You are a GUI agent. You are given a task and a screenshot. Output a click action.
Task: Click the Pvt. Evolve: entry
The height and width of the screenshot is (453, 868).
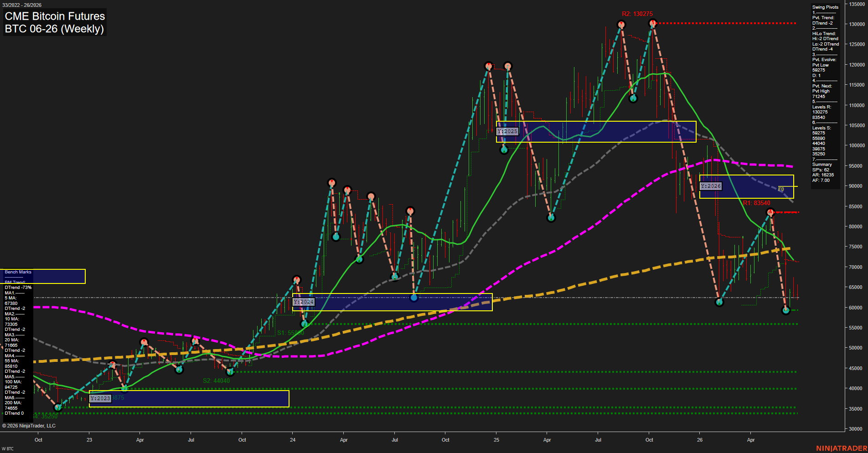[824, 60]
